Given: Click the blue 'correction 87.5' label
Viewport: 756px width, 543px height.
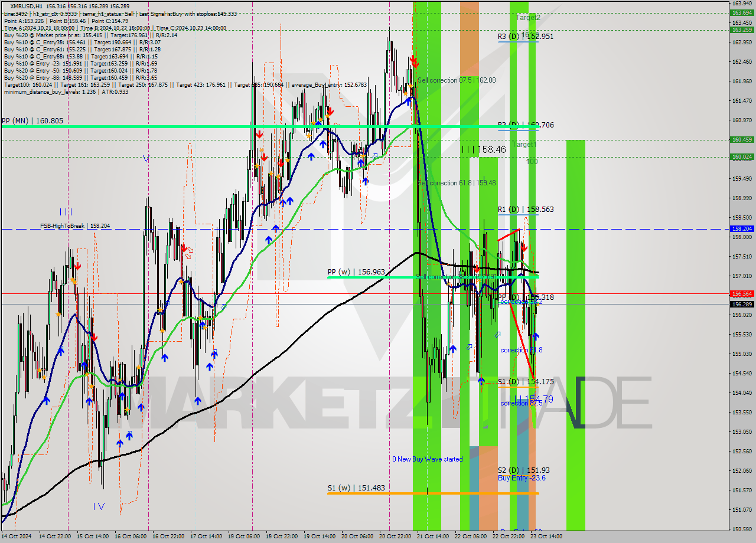Looking at the screenshot, I should point(522,403).
